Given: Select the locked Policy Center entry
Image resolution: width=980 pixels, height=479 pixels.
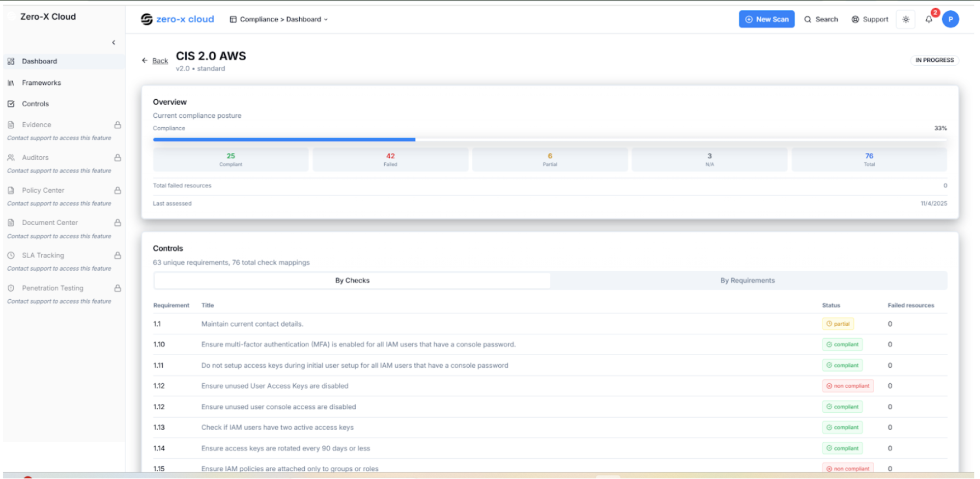Looking at the screenshot, I should [x=64, y=190].
